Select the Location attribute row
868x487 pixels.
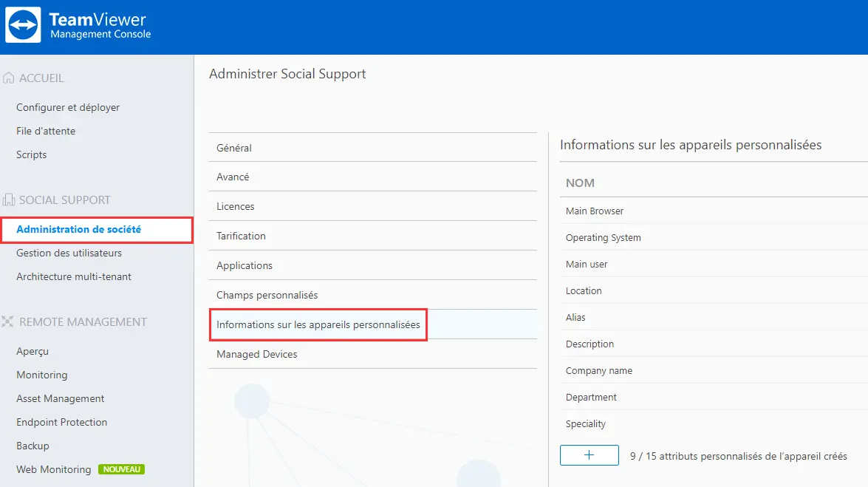click(x=714, y=291)
